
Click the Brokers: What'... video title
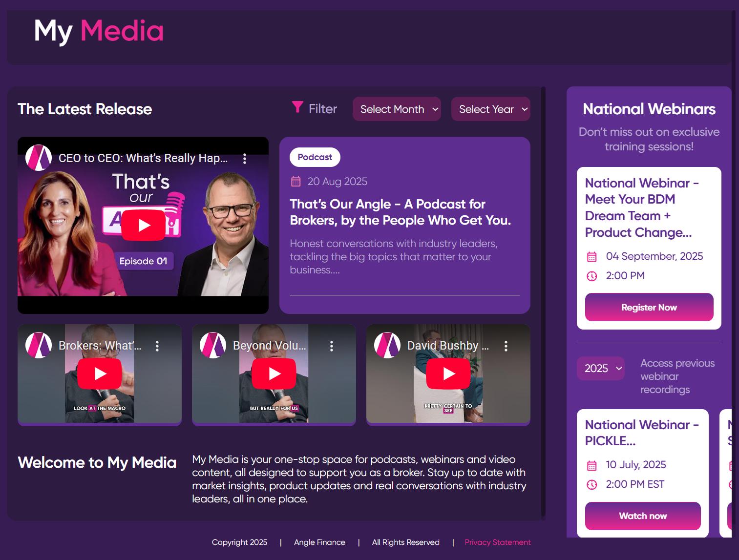pyautogui.click(x=100, y=346)
